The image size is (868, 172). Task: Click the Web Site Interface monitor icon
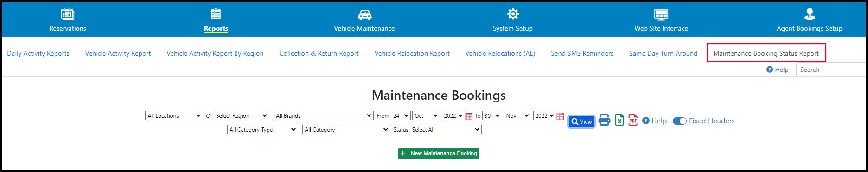(x=661, y=14)
